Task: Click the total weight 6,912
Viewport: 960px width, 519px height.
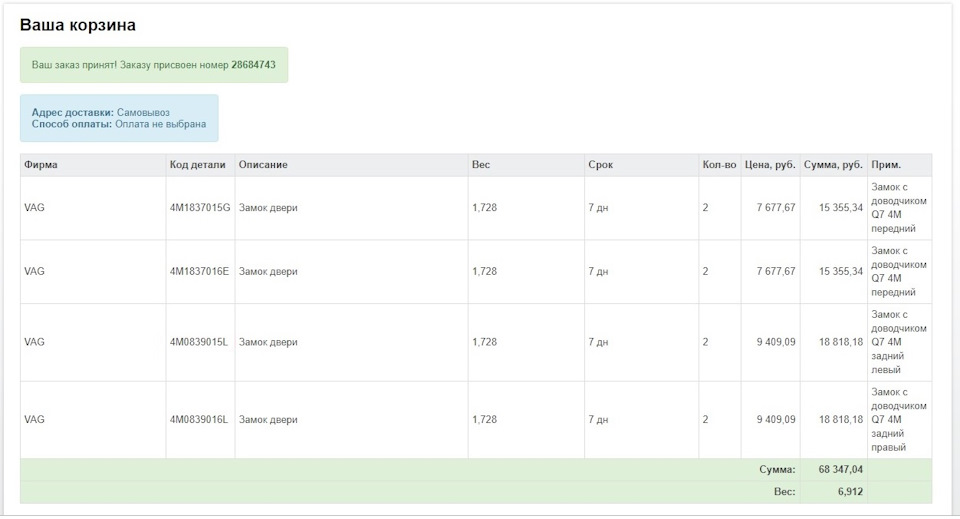Action: click(x=850, y=492)
